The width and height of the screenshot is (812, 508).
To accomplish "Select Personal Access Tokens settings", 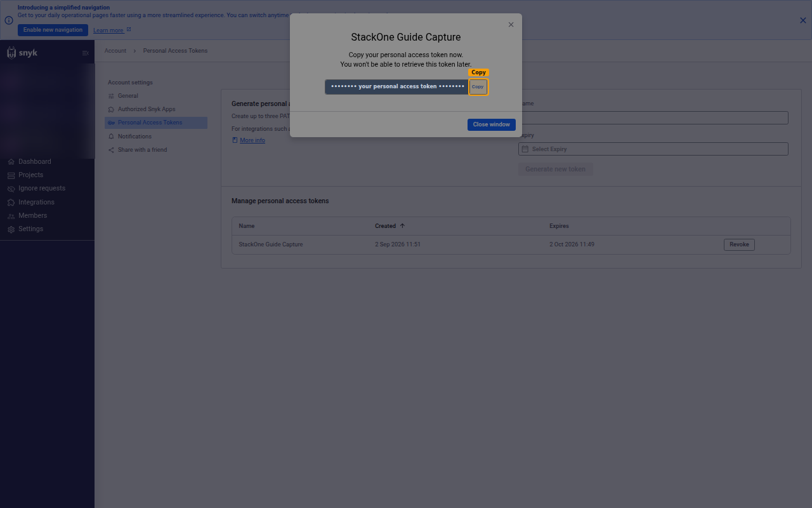I will coord(156,123).
